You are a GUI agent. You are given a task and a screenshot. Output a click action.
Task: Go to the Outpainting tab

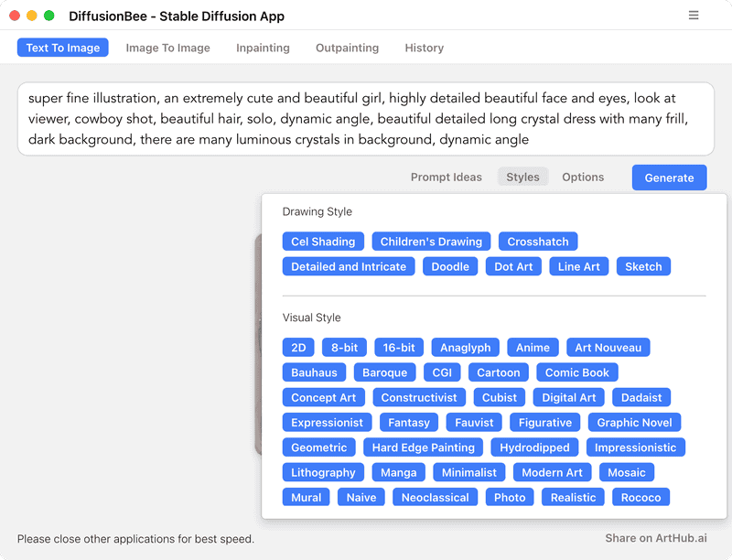pos(347,48)
